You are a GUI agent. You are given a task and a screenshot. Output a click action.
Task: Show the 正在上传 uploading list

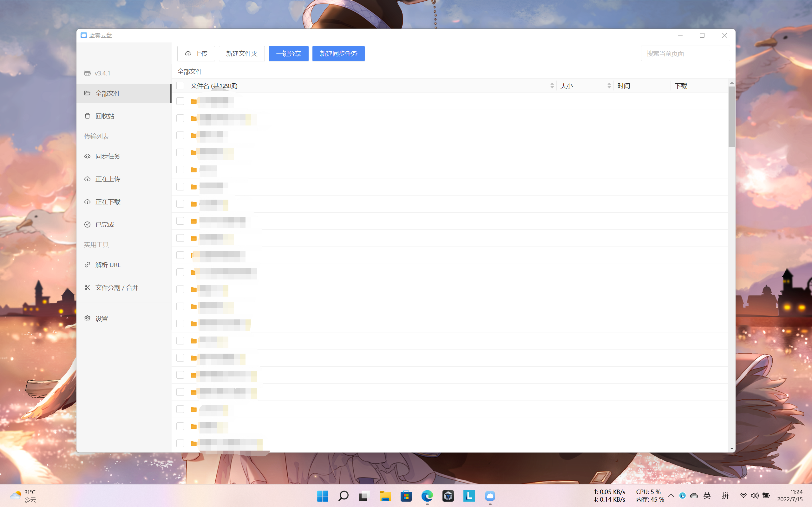pyautogui.click(x=108, y=179)
